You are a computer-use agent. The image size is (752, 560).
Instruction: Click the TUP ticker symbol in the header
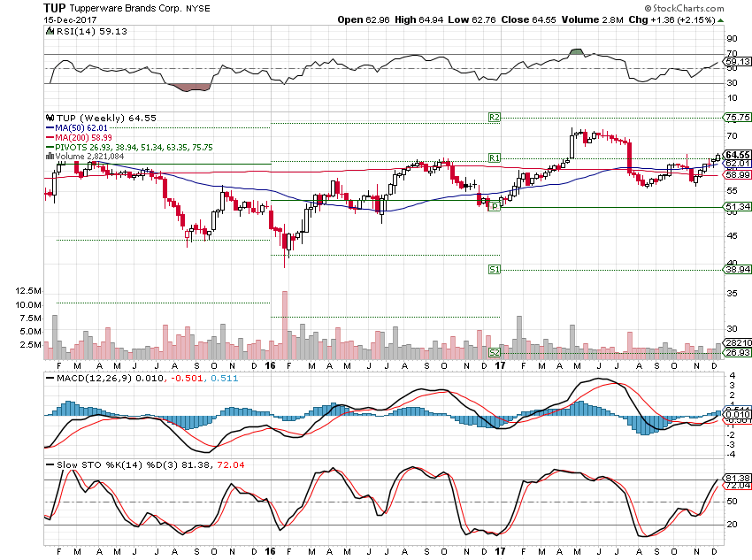(x=54, y=8)
